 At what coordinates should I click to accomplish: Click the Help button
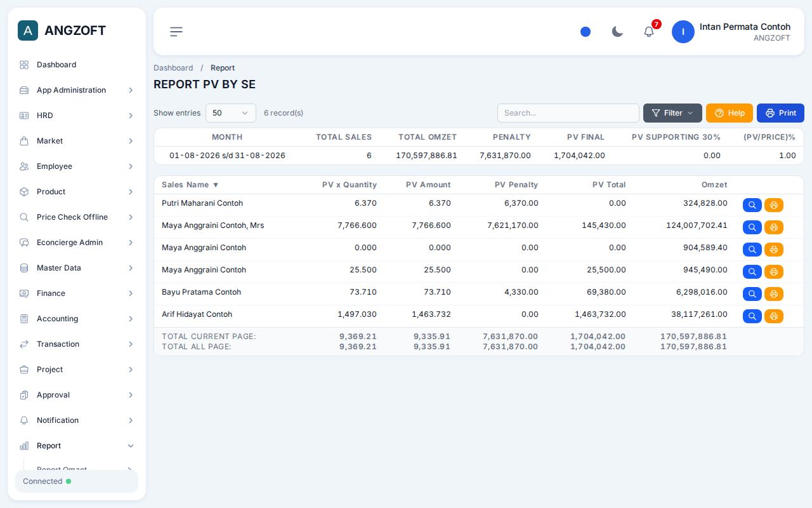point(730,113)
